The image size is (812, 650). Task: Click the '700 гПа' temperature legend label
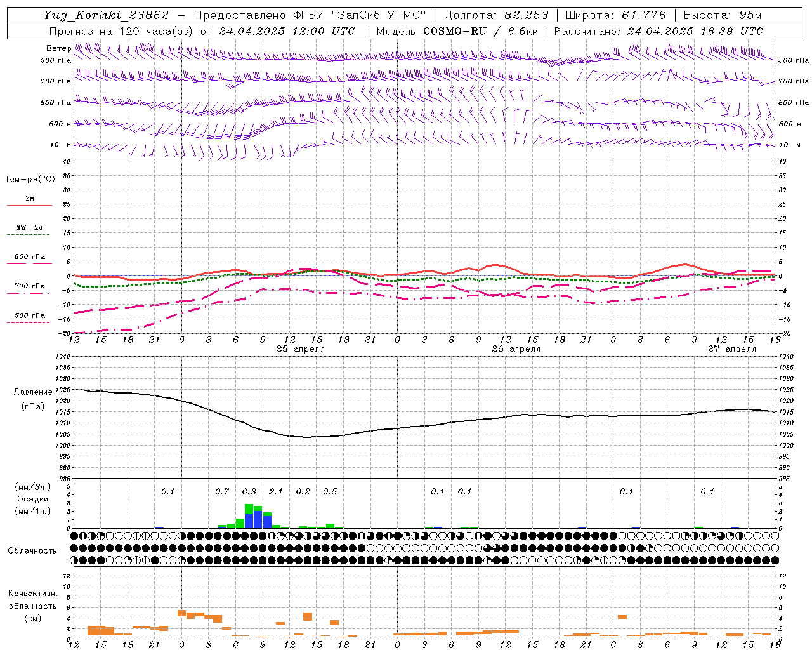click(x=30, y=286)
